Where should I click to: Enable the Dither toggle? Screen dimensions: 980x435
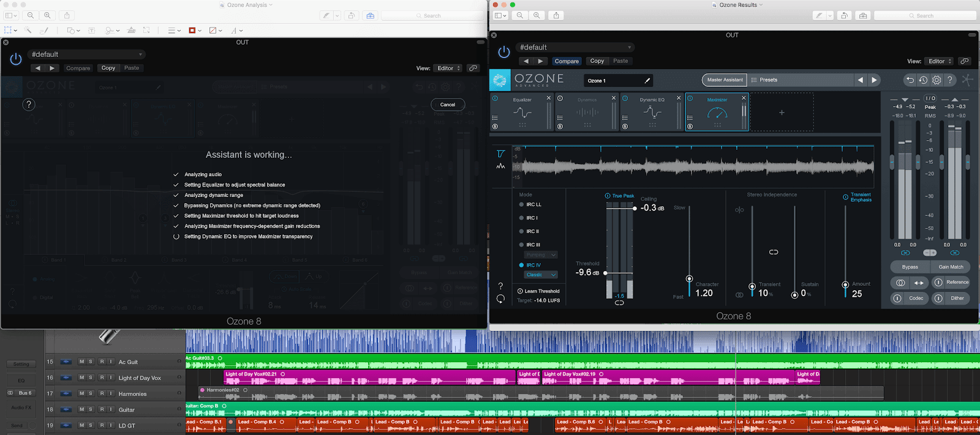[938, 298]
